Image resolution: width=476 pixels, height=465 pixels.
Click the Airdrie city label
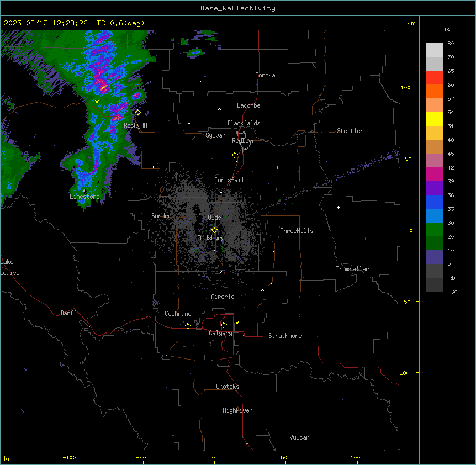(223, 297)
